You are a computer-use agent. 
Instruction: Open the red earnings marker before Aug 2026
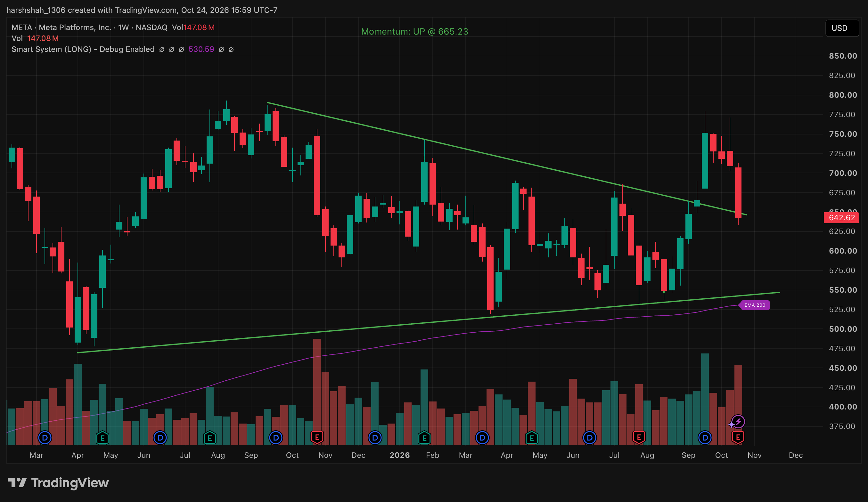tap(639, 438)
